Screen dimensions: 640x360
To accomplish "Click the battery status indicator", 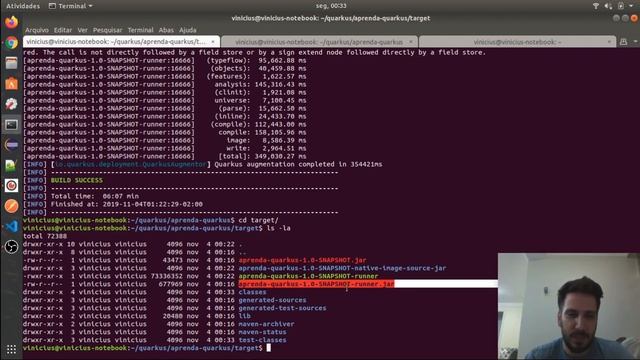I will click(621, 6).
